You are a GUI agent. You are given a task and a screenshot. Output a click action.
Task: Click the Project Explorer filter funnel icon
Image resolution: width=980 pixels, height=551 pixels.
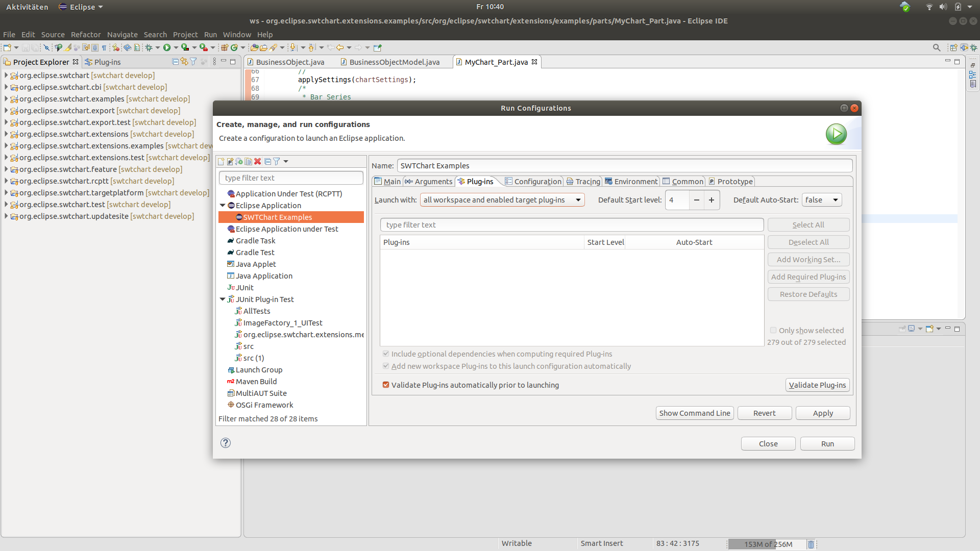[193, 62]
